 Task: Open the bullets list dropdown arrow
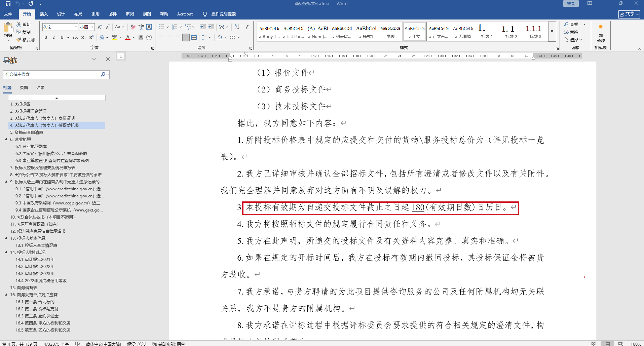pyautogui.click(x=167, y=27)
